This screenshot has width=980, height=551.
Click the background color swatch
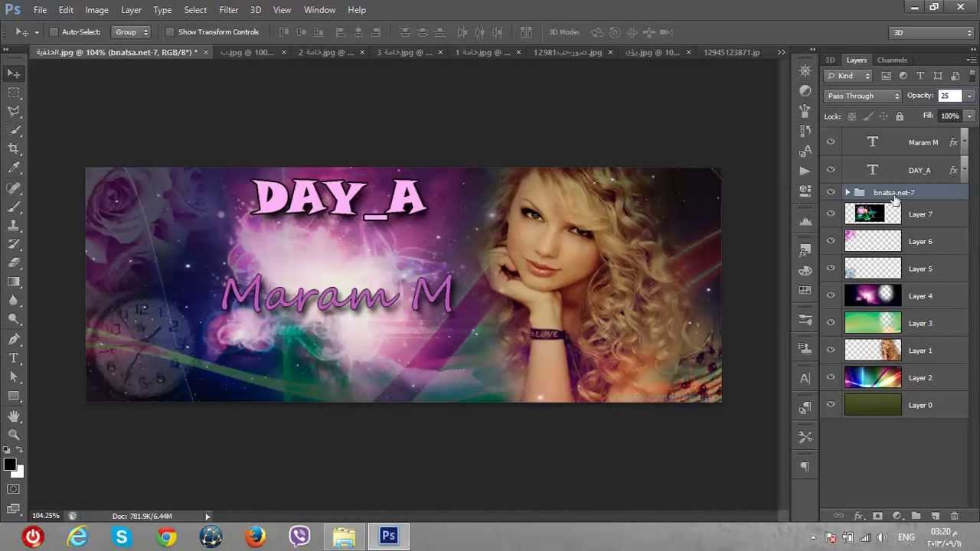pyautogui.click(x=19, y=473)
